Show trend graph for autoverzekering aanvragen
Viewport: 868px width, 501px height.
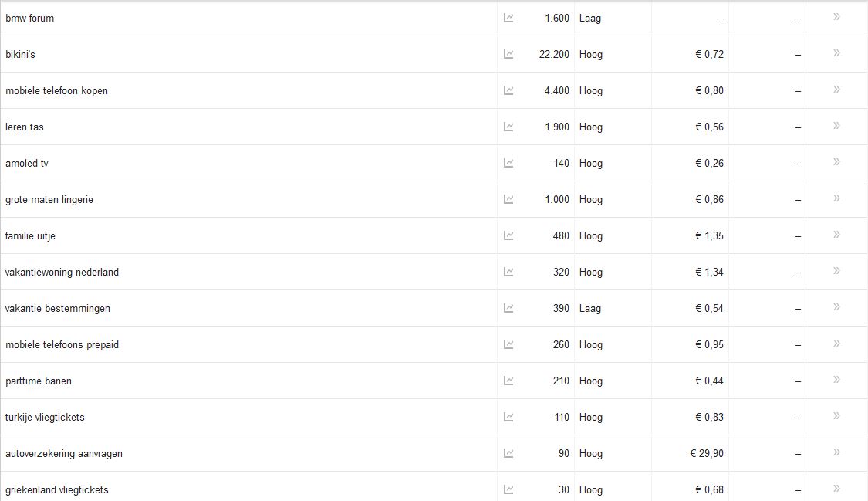coord(508,453)
